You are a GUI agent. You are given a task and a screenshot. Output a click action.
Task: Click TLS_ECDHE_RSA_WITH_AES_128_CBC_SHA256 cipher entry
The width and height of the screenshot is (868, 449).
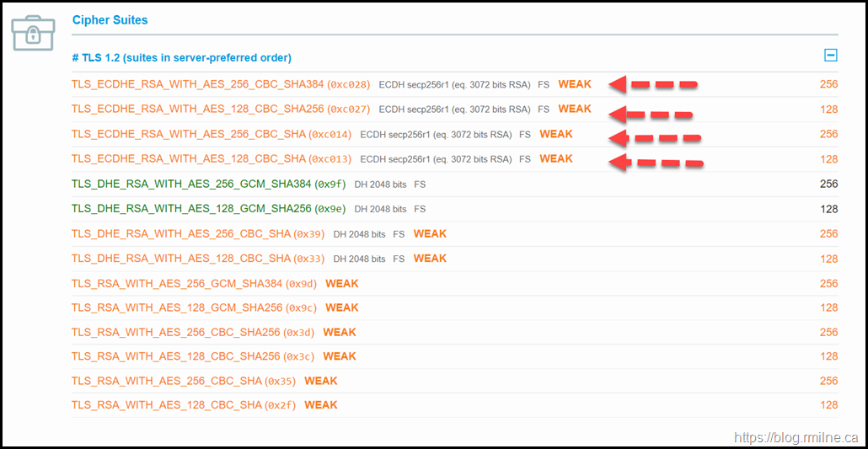pyautogui.click(x=197, y=109)
